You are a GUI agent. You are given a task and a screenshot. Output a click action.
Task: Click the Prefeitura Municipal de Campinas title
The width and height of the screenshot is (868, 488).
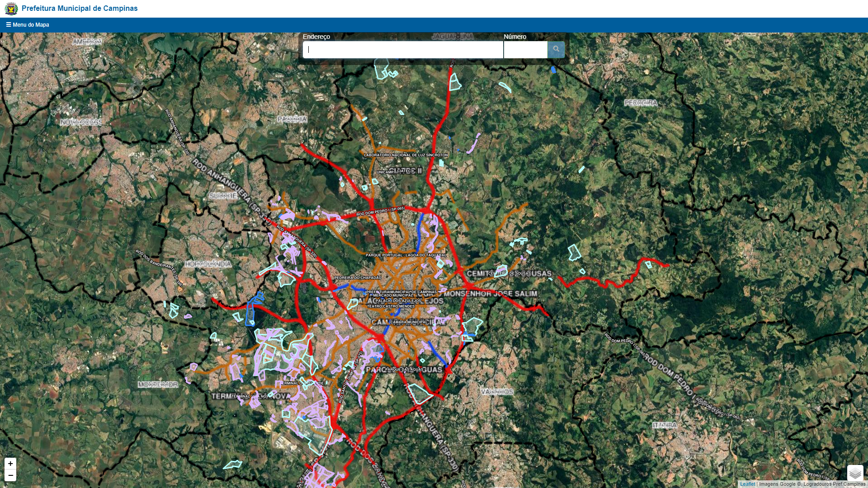point(80,9)
